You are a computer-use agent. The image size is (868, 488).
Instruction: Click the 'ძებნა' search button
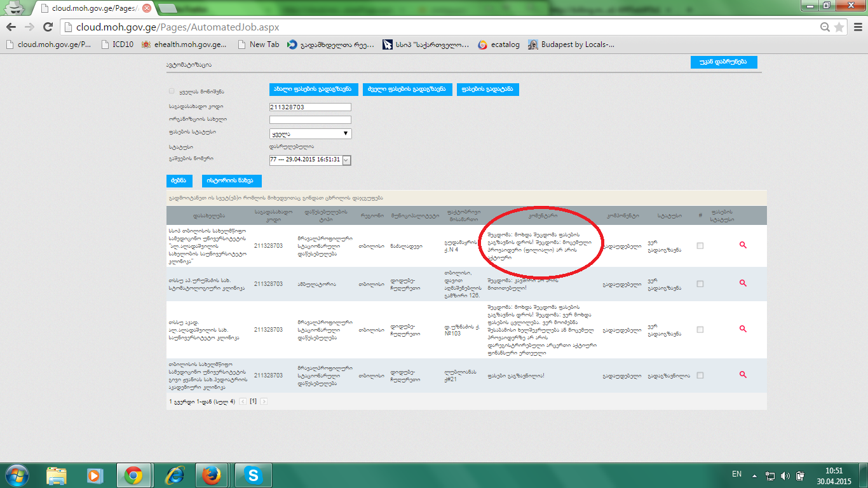(x=179, y=180)
